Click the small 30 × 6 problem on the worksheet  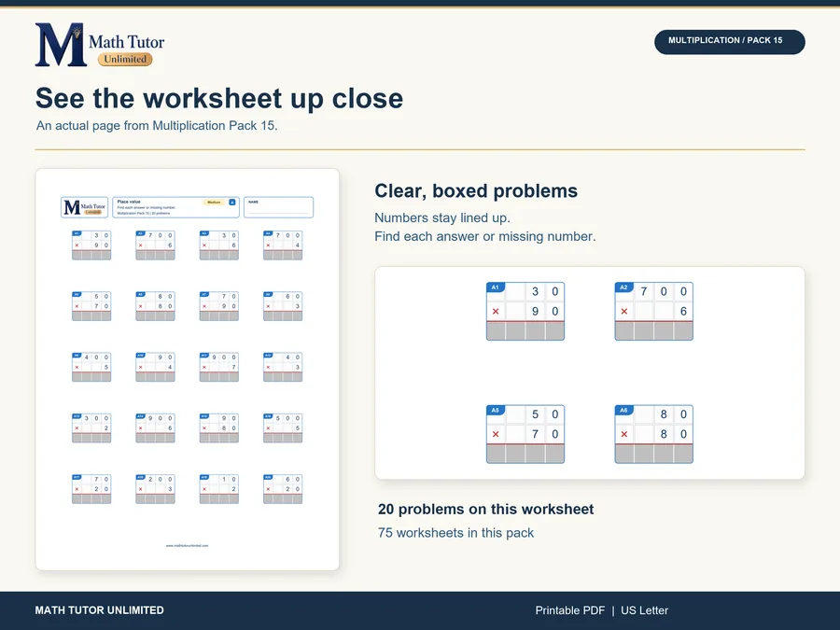[x=218, y=245]
